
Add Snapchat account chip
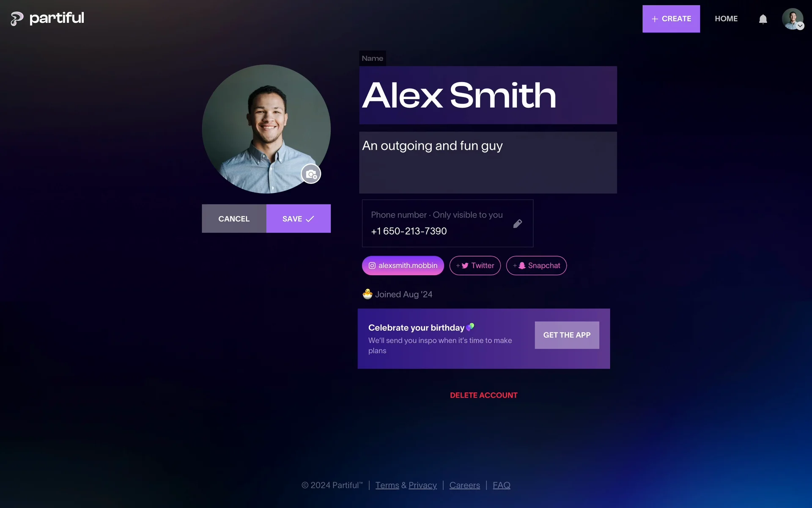(536, 265)
